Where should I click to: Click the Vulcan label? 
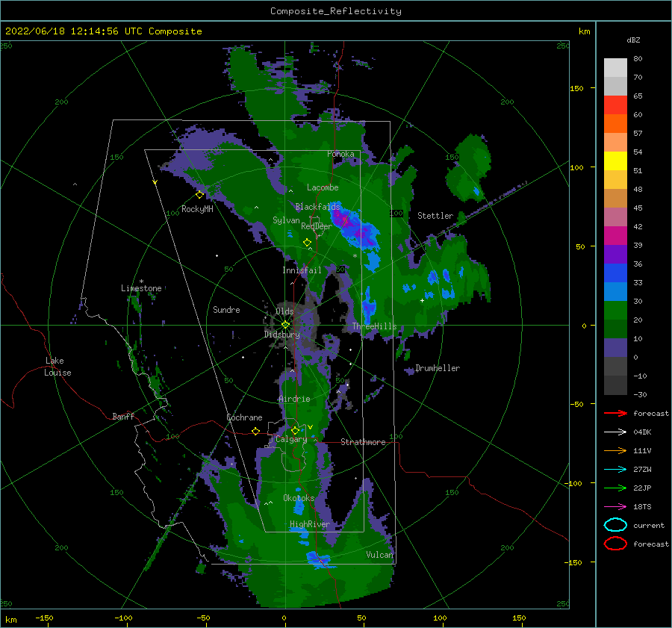(x=379, y=554)
